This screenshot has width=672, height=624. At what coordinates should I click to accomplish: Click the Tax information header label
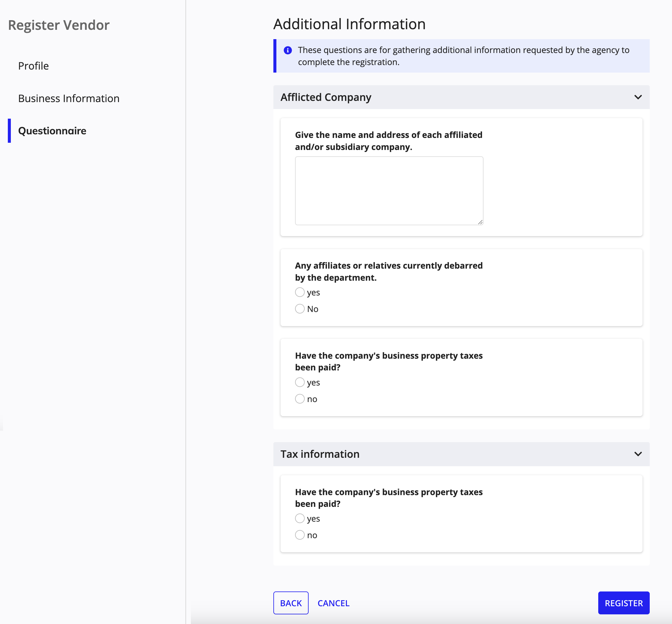[320, 454]
